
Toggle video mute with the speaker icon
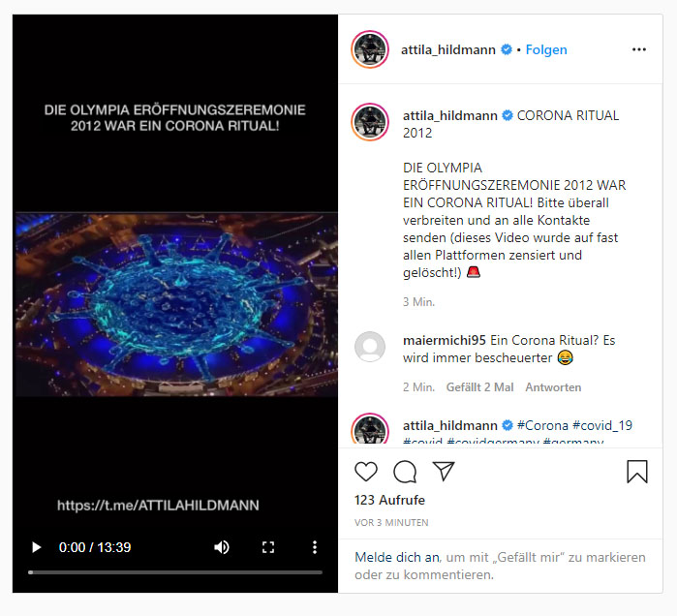[x=222, y=547]
